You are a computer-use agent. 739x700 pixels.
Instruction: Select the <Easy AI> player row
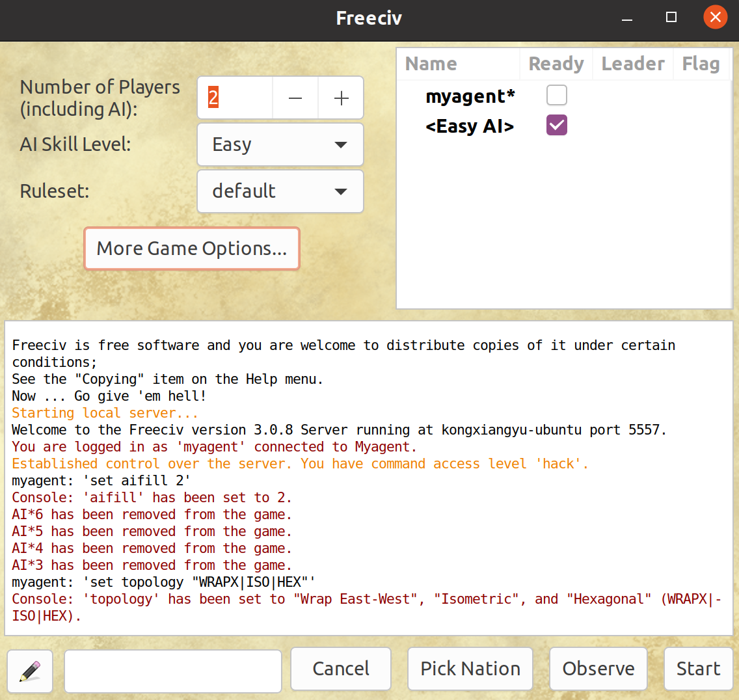tap(564, 126)
